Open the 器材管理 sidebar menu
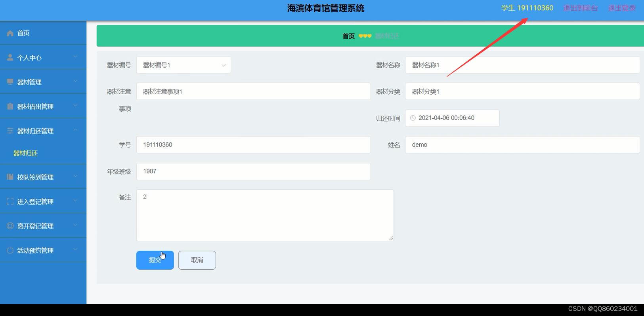Screen dimensions: 644x316 pos(43,82)
